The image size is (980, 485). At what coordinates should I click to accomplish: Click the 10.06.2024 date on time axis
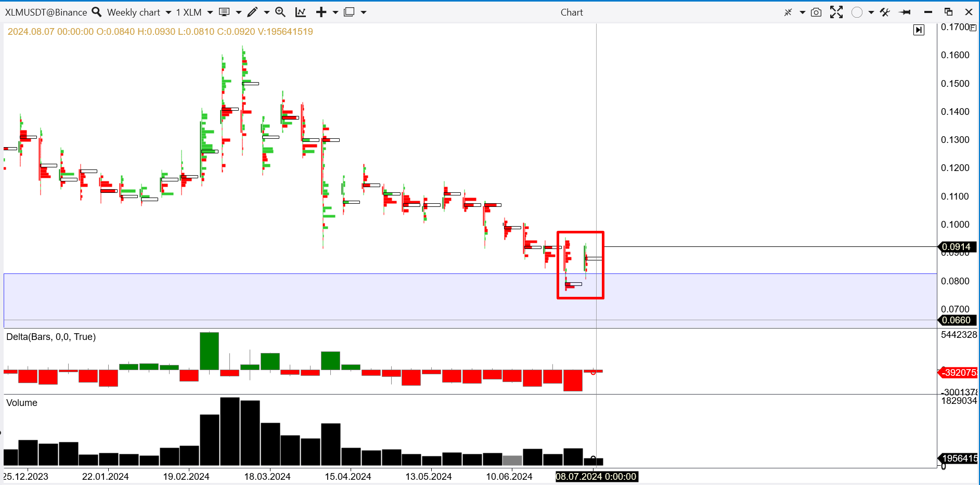tap(509, 477)
